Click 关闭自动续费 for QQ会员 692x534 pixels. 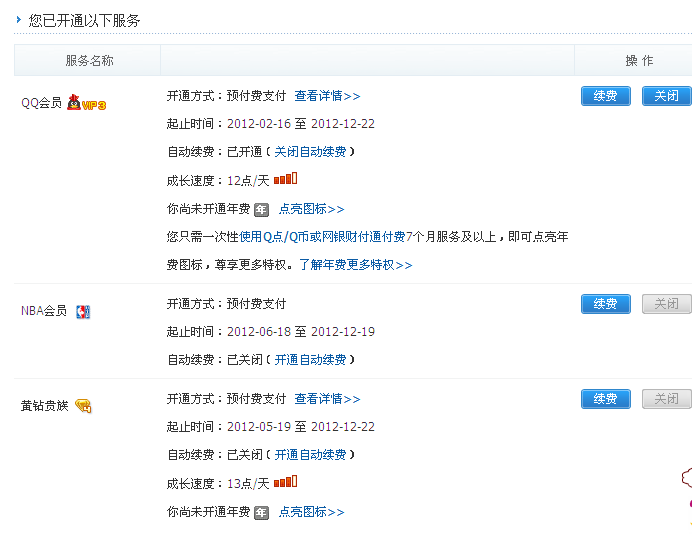point(310,152)
